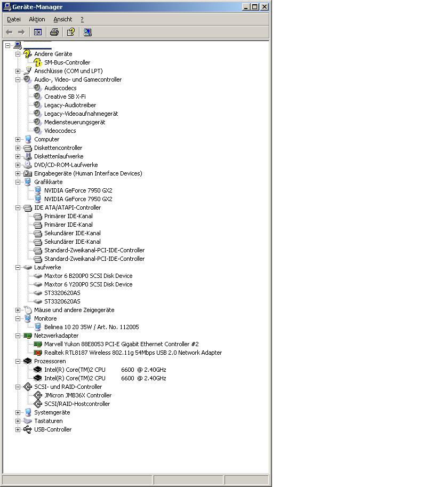The width and height of the screenshot is (448, 487).
Task: Click the Eingabegeräte category icon
Action: (x=28, y=173)
